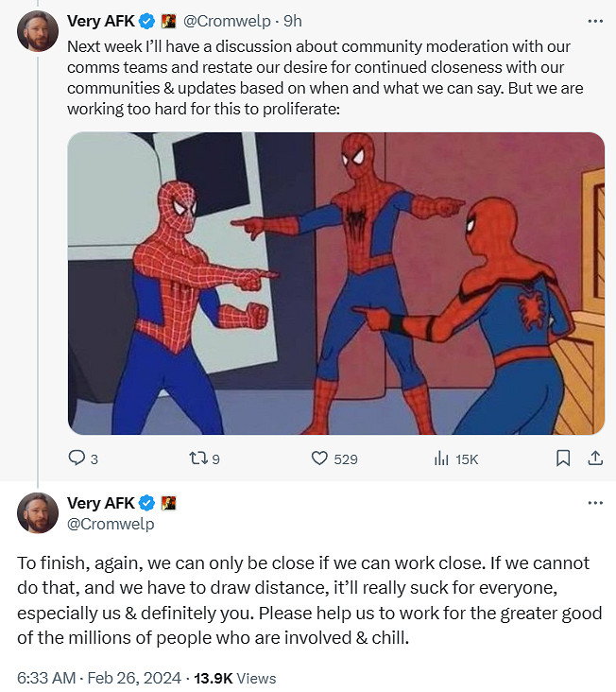The height and width of the screenshot is (692, 616).
Task: Click the affiliate badge in the bottom tweet header
Action: [x=169, y=503]
